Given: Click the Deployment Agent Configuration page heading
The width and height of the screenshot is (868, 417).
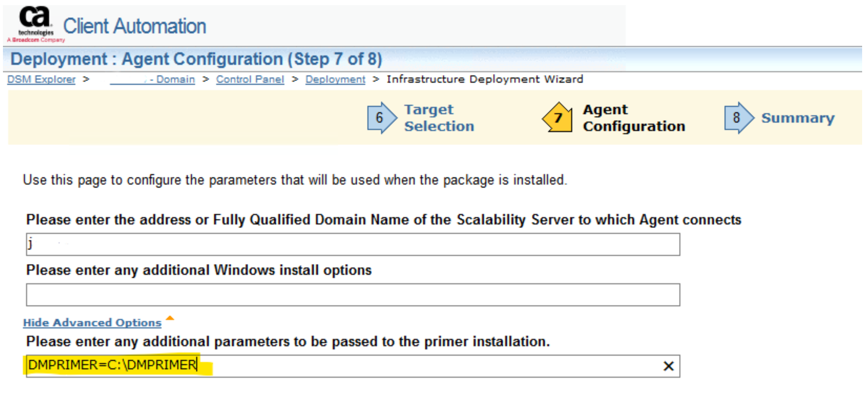Looking at the screenshot, I should (x=196, y=59).
